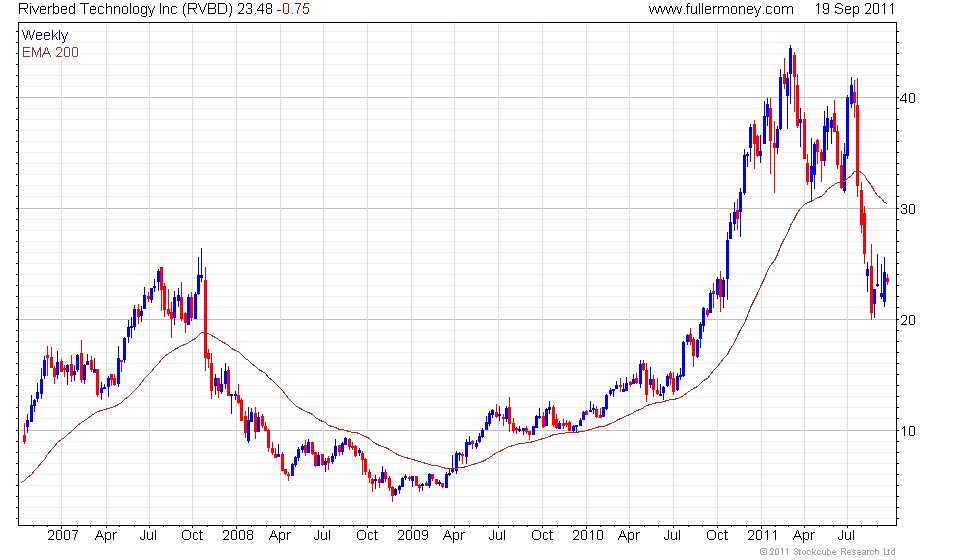Screen dimensions: 980x560
Task: Click the Oct label before 2011
Action: click(x=717, y=535)
